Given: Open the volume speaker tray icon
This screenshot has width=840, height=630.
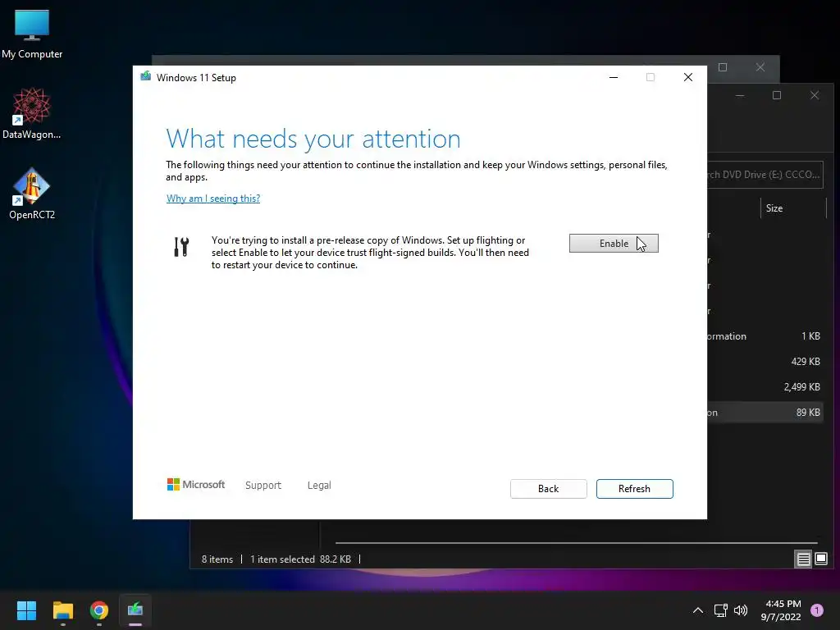Looking at the screenshot, I should click(x=741, y=610).
